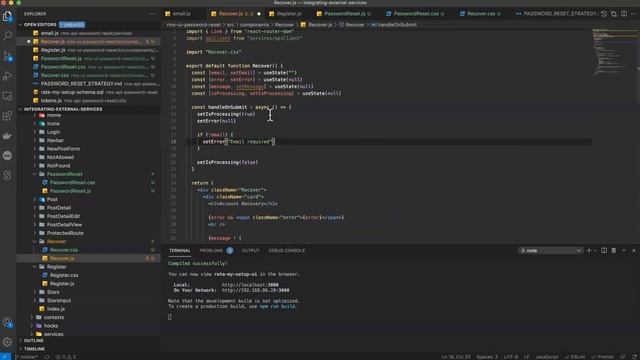Click the git branch master indicator
This screenshot has width=640, height=360.
[27, 357]
